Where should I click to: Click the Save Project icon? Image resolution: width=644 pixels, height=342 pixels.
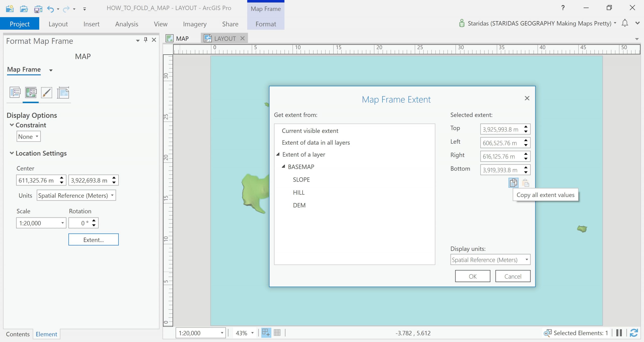(x=38, y=9)
